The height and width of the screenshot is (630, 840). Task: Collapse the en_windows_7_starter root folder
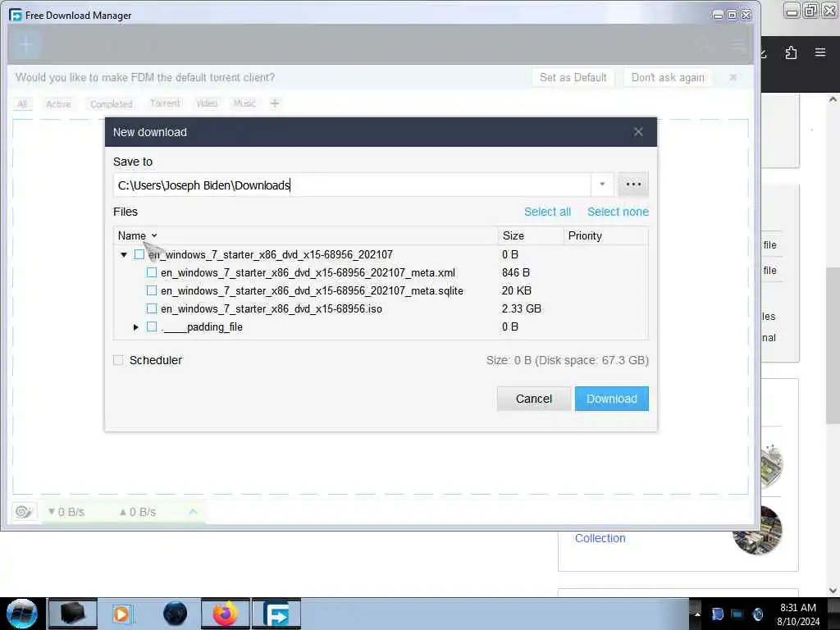tap(124, 254)
